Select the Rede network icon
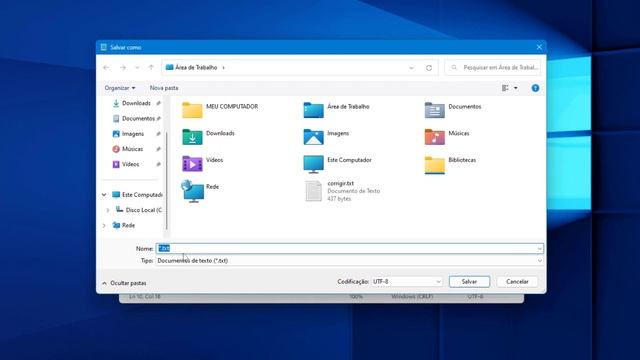 (x=193, y=191)
